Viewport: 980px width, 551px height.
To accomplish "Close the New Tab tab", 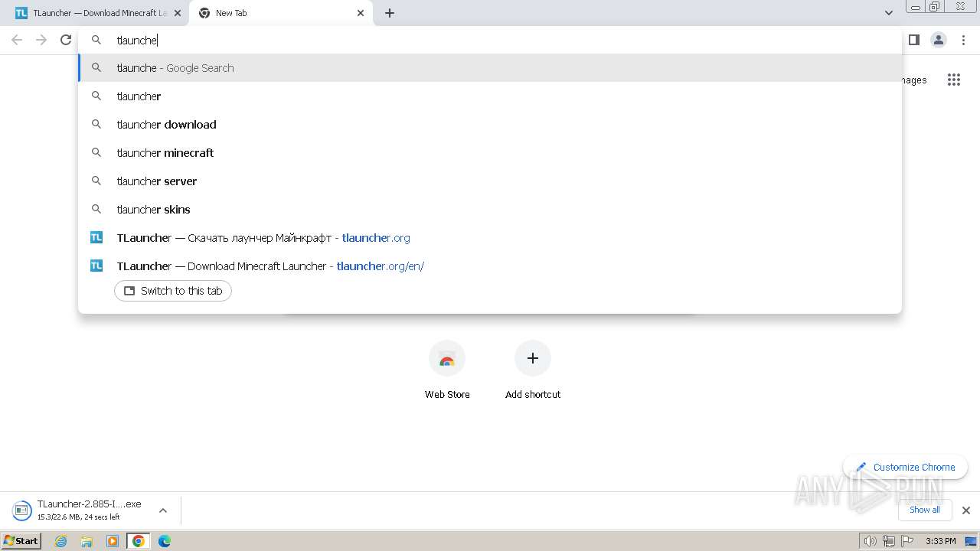I will coord(361,13).
